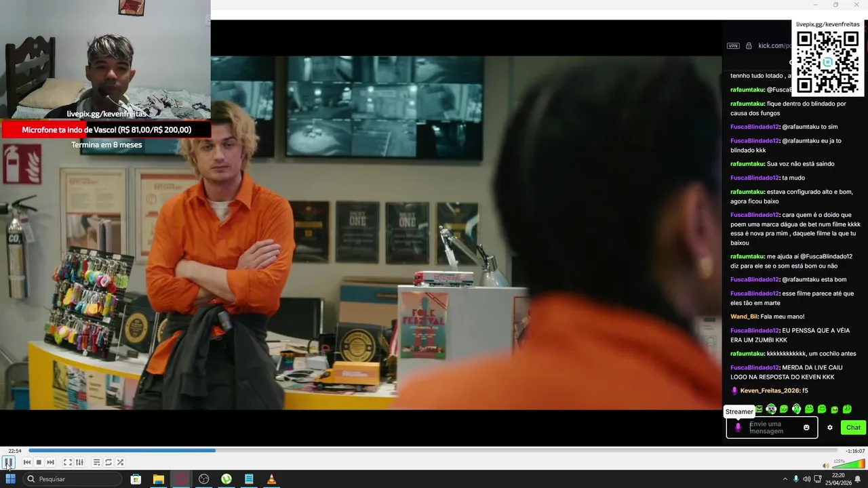Open the browser VPN badge
Screen dimensions: 868x488
pos(733,46)
